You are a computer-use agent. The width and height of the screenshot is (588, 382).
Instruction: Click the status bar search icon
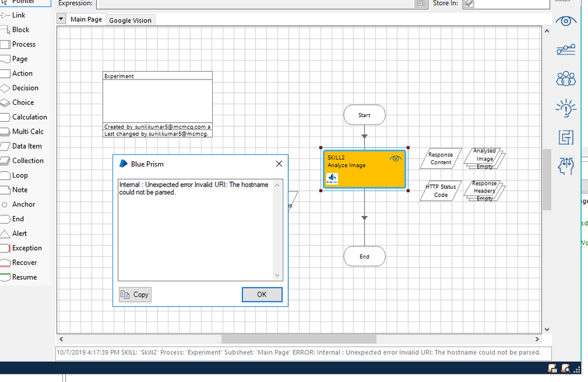[566, 368]
